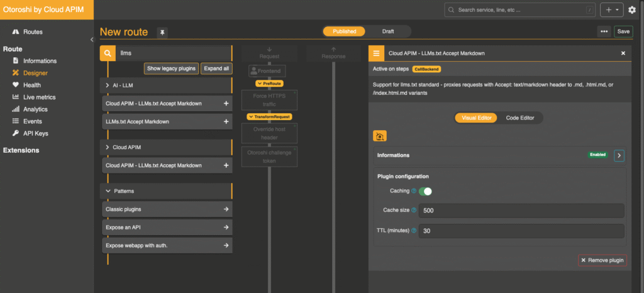Collapse the Patterns category
644x293 pixels.
coord(107,191)
